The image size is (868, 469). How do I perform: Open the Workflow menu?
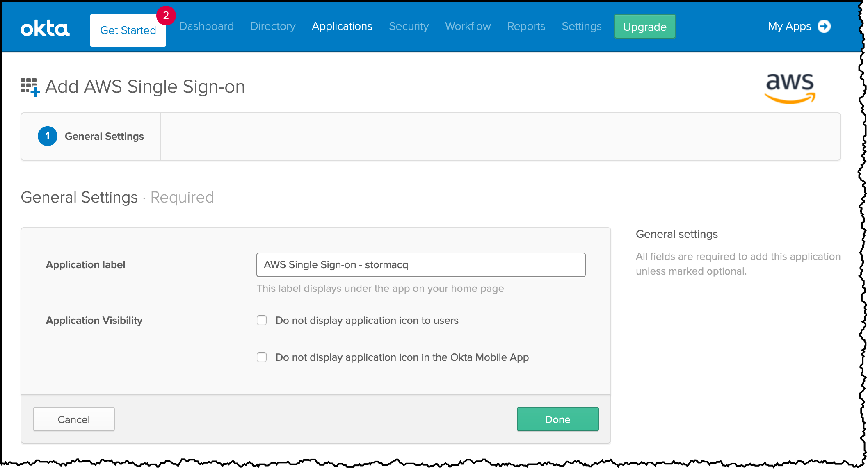pyautogui.click(x=468, y=26)
